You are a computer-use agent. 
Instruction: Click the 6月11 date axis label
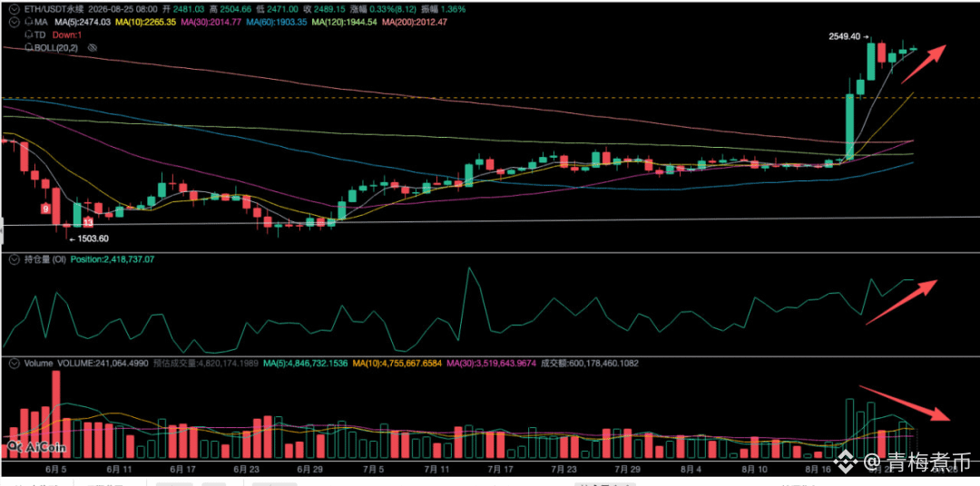pos(118,469)
